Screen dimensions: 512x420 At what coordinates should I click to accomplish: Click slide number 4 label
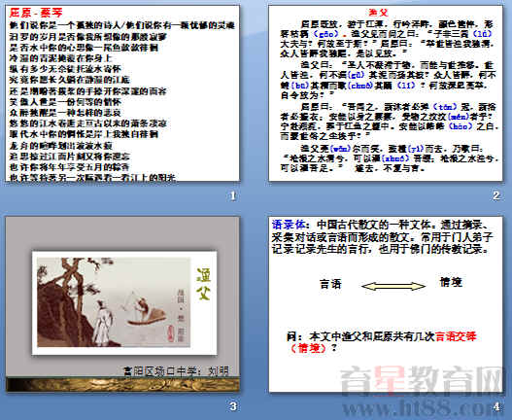pos(496,406)
